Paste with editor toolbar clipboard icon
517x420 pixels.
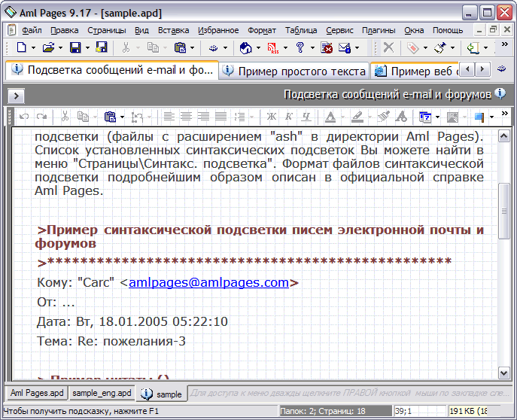(110, 117)
